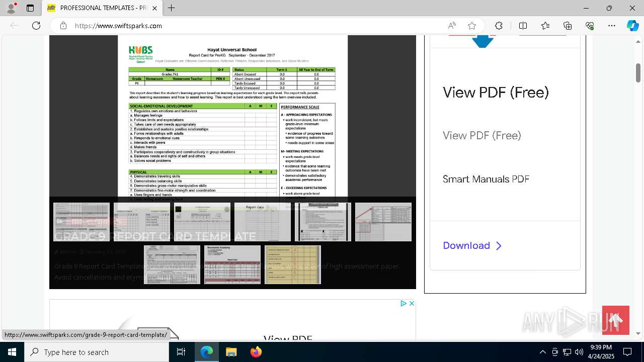
Task: Click the smaller 'View PDF (Free)' ad link
Action: pyautogui.click(x=481, y=135)
